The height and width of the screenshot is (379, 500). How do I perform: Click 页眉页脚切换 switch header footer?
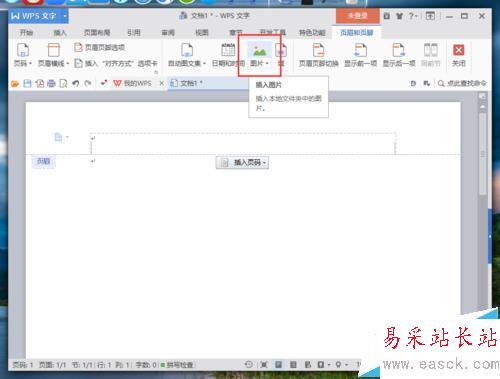(318, 55)
